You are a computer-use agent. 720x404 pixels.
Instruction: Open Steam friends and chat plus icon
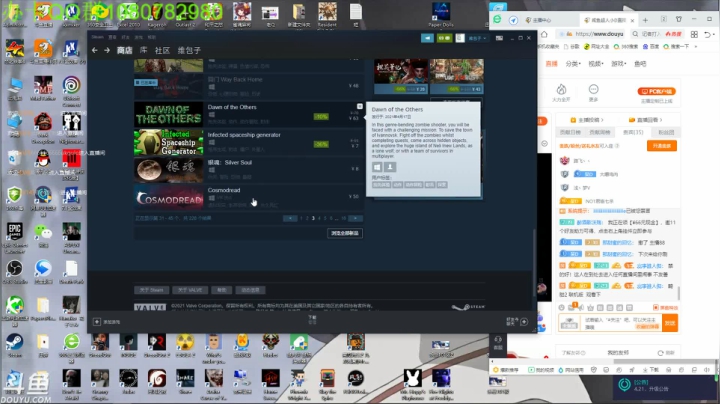click(x=524, y=322)
